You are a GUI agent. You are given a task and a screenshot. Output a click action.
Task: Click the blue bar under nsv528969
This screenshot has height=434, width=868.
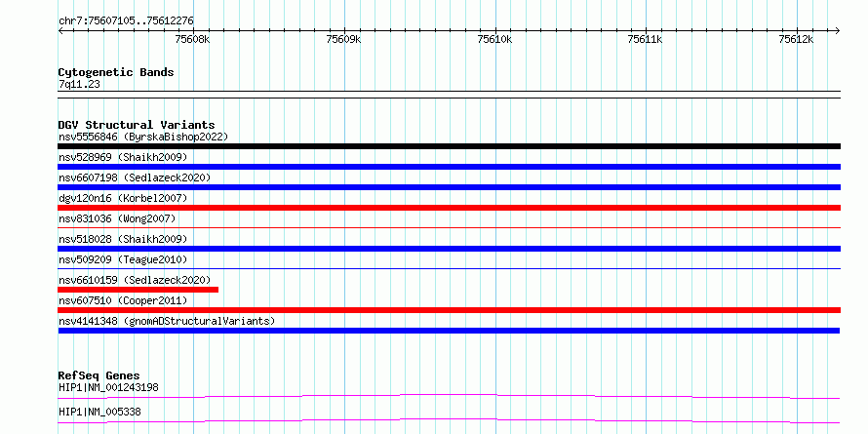click(449, 167)
